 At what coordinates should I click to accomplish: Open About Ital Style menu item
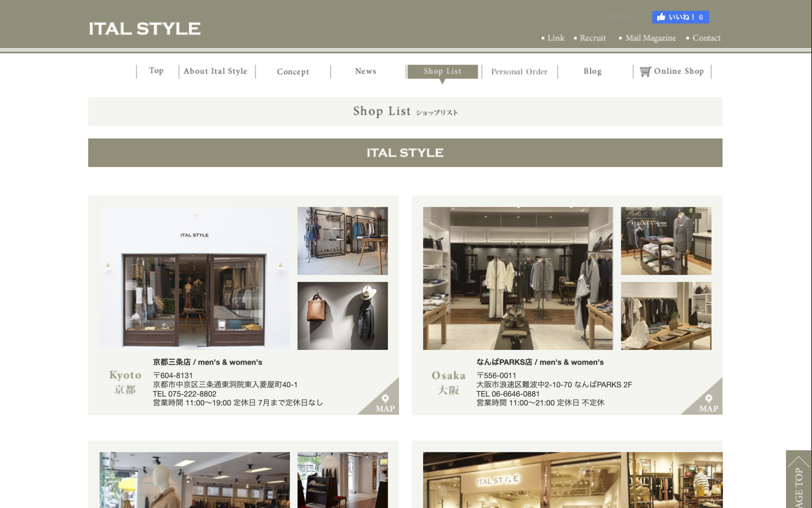216,71
